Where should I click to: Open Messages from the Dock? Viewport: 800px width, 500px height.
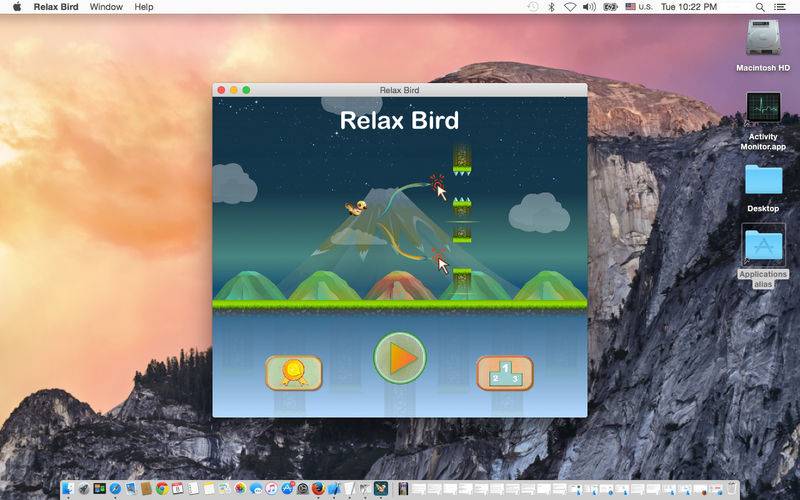pyautogui.click(x=256, y=489)
